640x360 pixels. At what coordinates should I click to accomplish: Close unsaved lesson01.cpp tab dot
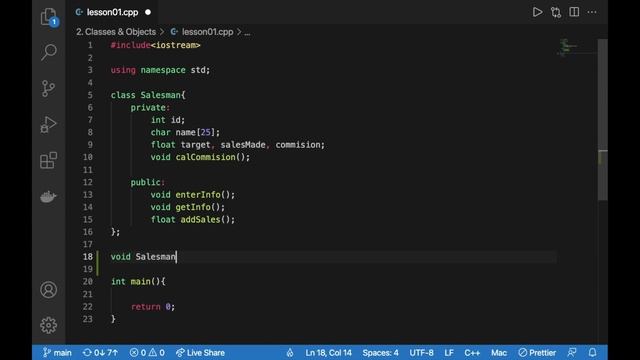148,12
